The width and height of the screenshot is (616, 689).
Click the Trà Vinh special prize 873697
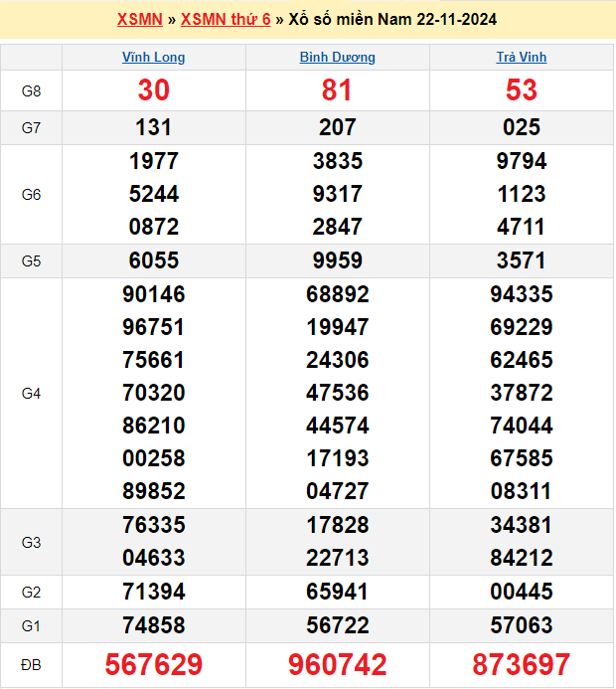click(x=521, y=665)
